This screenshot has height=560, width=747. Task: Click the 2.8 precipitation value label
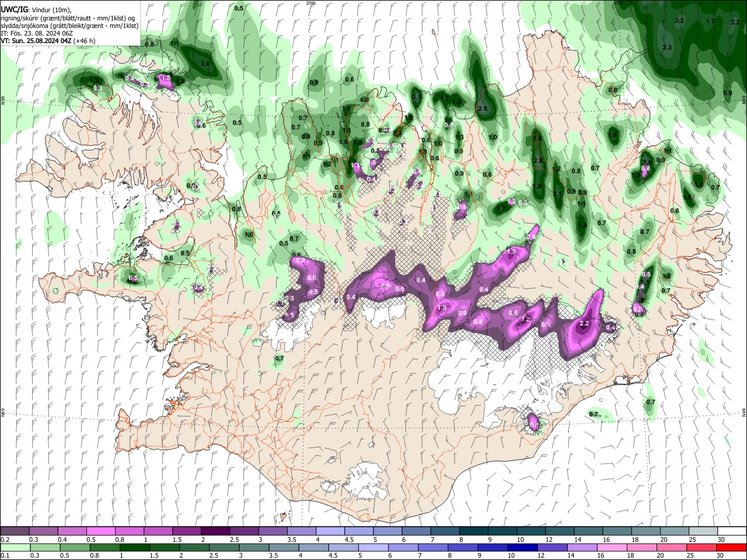point(538,160)
